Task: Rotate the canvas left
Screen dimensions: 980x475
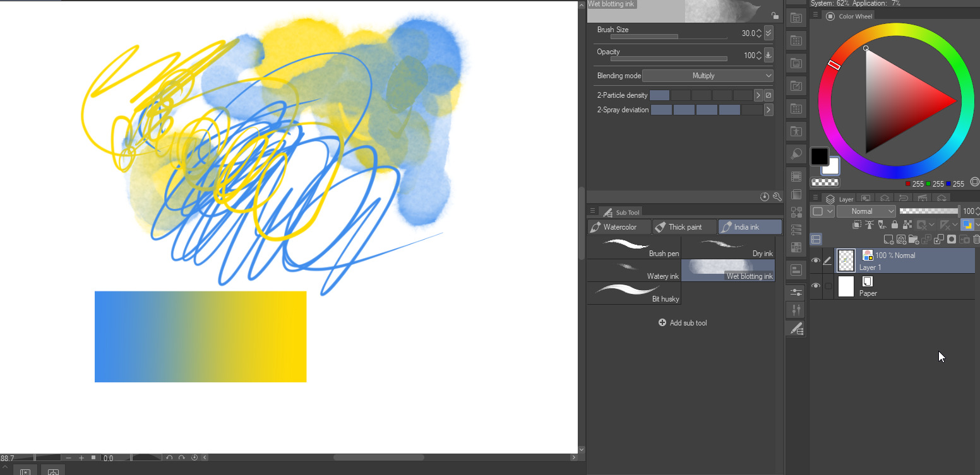Action: [169, 458]
